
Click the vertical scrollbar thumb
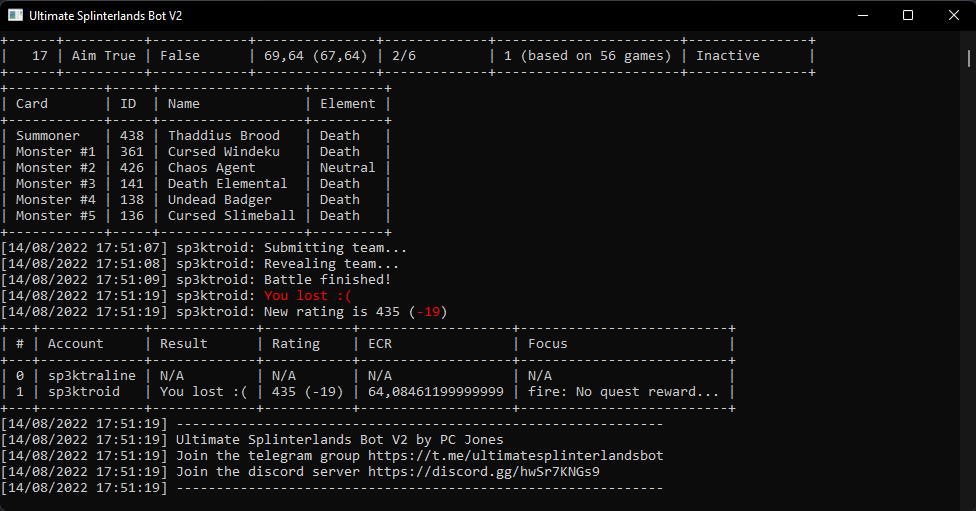pyautogui.click(x=969, y=59)
